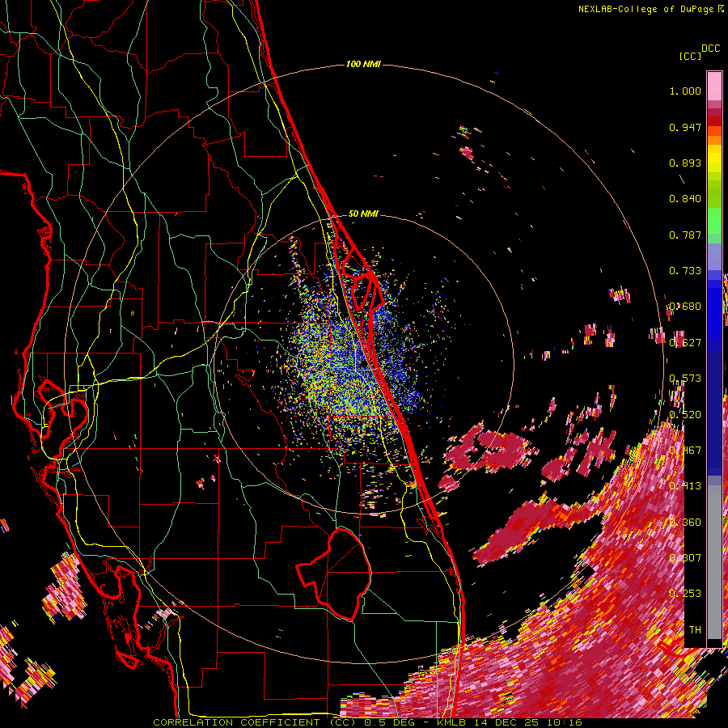Image resolution: width=728 pixels, height=728 pixels.
Task: Click the 0.307 scale value
Action: (685, 558)
